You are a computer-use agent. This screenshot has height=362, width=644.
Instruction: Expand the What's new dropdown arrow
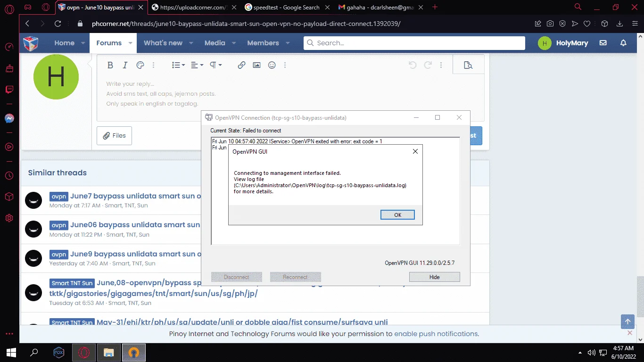(x=191, y=43)
